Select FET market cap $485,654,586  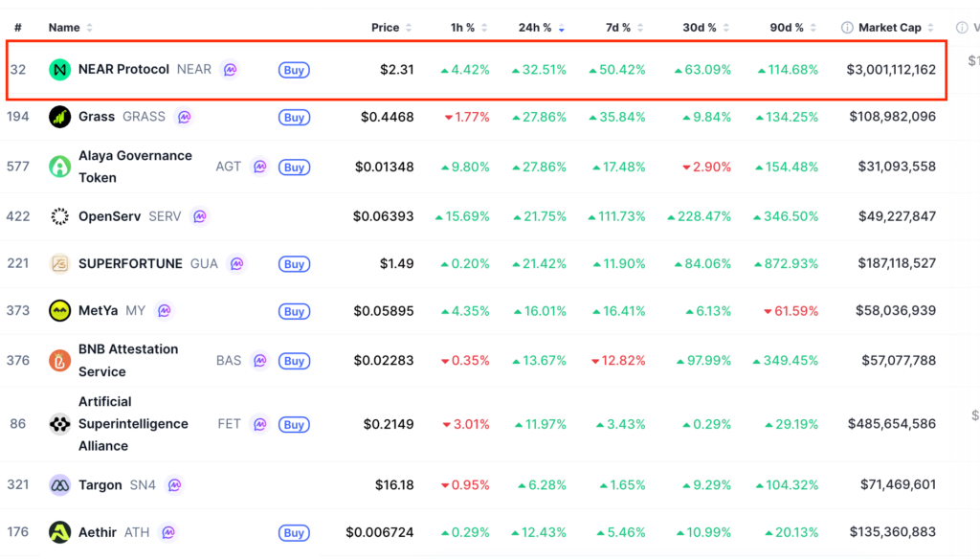tap(892, 424)
